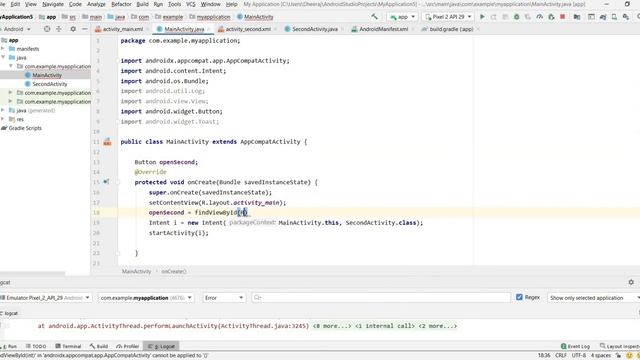Expand the res folder in project tree
The image size is (640, 360).
click(3, 119)
